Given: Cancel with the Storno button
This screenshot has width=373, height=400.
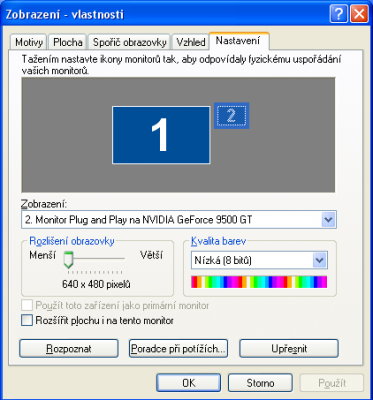Looking at the screenshot, I should point(260,383).
